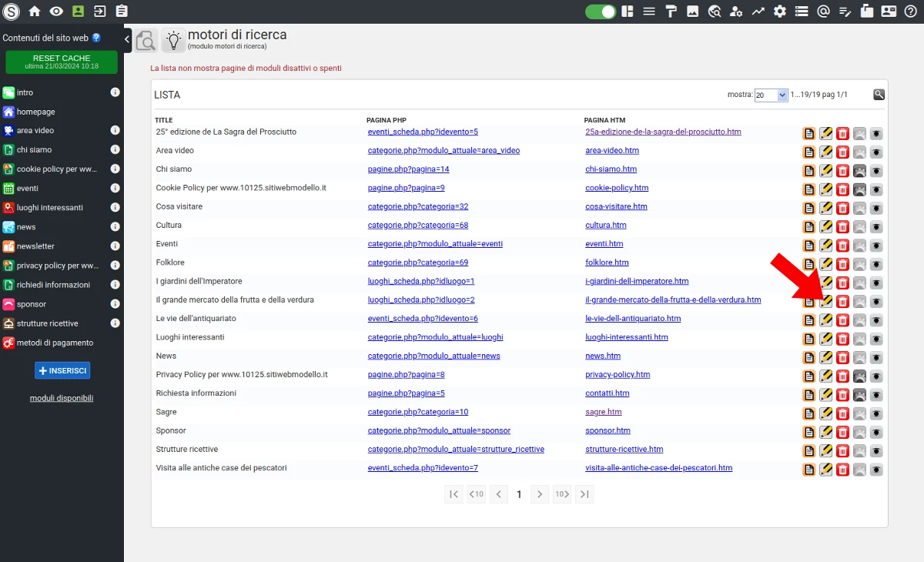Toggle eye visibility icon for Eventi row
The width and height of the screenshot is (924, 562).
(876, 246)
